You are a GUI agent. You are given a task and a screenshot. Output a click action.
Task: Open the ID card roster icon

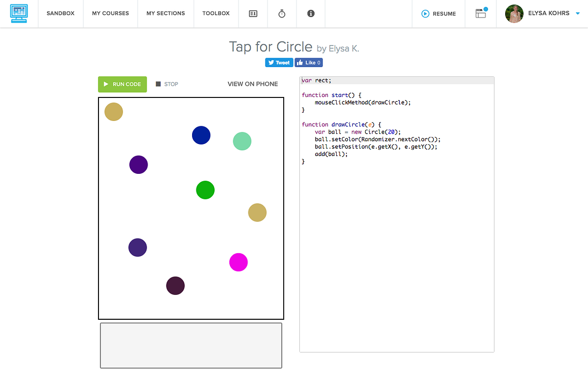[x=253, y=13]
